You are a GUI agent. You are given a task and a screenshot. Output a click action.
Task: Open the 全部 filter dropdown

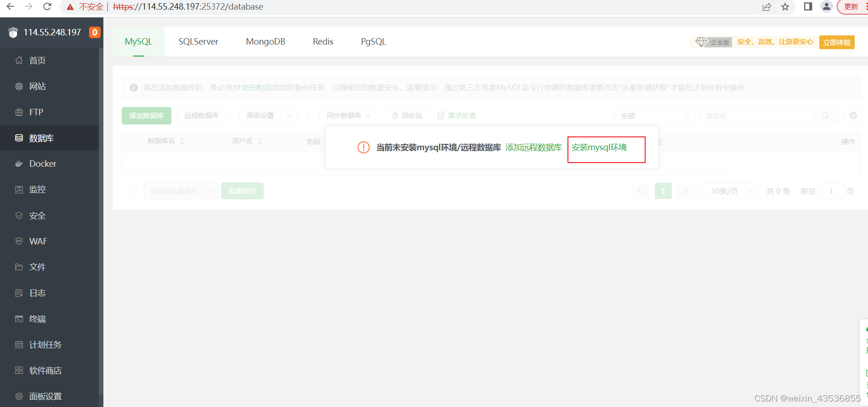coord(655,116)
